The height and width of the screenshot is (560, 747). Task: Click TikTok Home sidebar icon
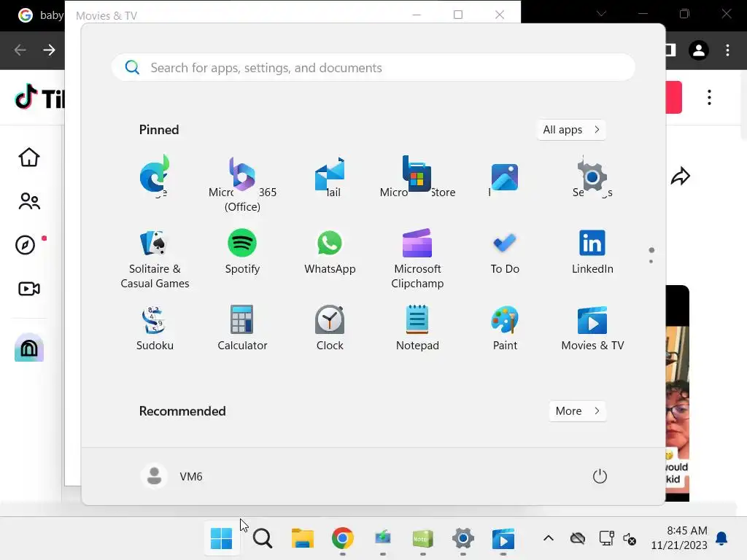click(29, 157)
